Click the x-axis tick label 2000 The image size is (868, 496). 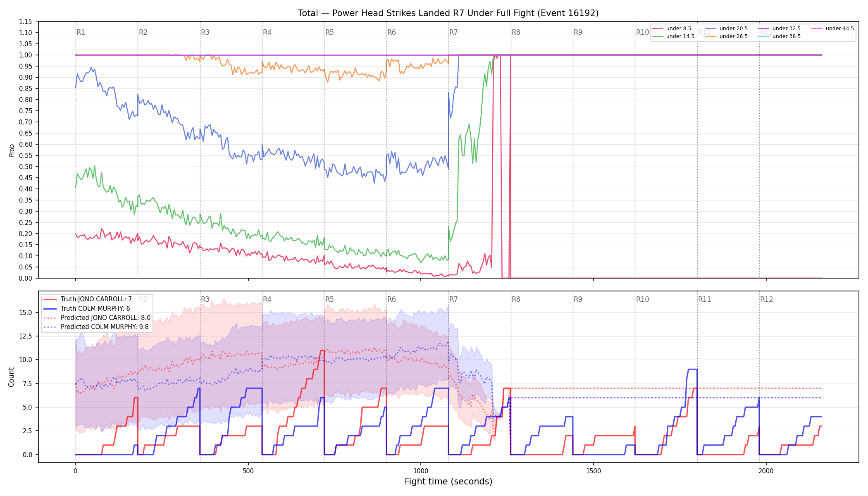coord(766,471)
